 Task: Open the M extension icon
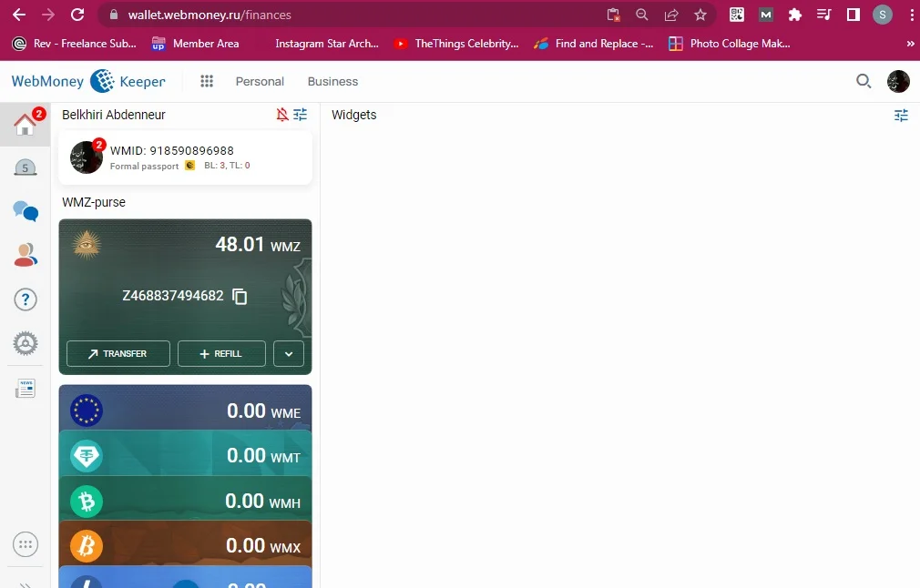(x=766, y=15)
